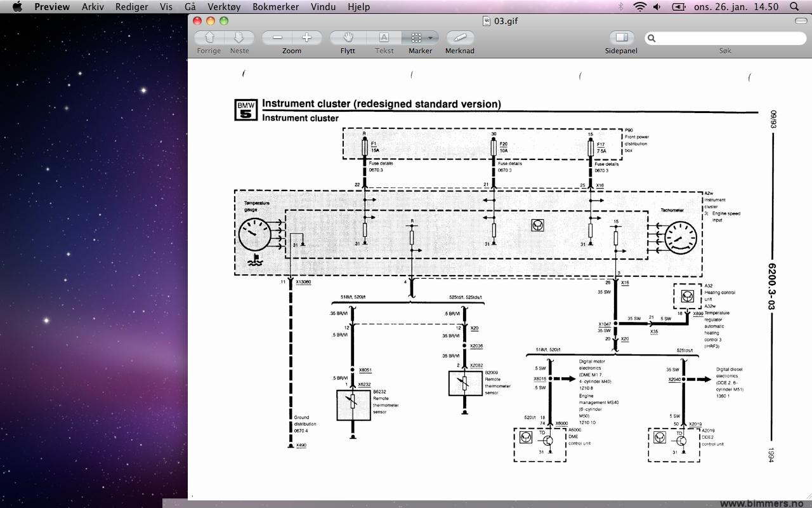Click the 'Temperature gauge' dial symbol
The height and width of the screenshot is (508, 812).
(254, 234)
